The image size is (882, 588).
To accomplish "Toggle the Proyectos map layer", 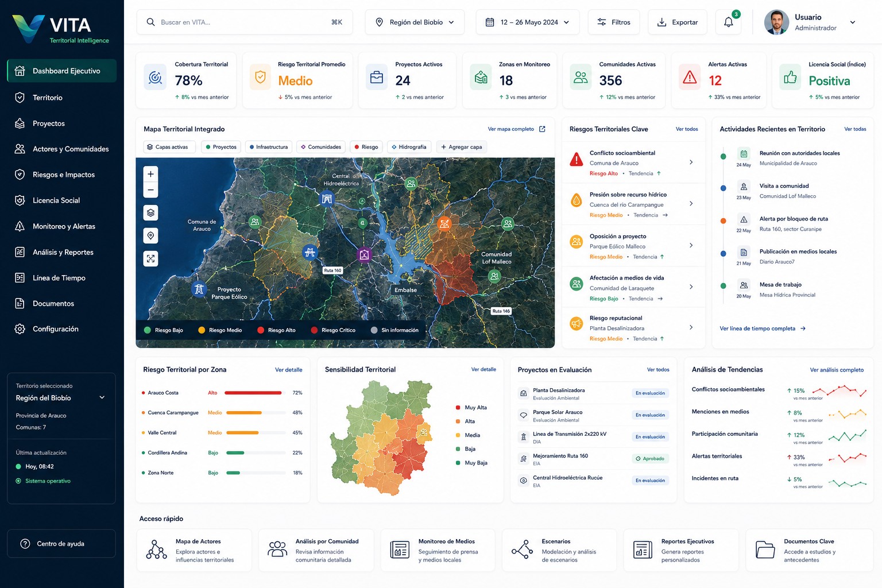I will [221, 147].
